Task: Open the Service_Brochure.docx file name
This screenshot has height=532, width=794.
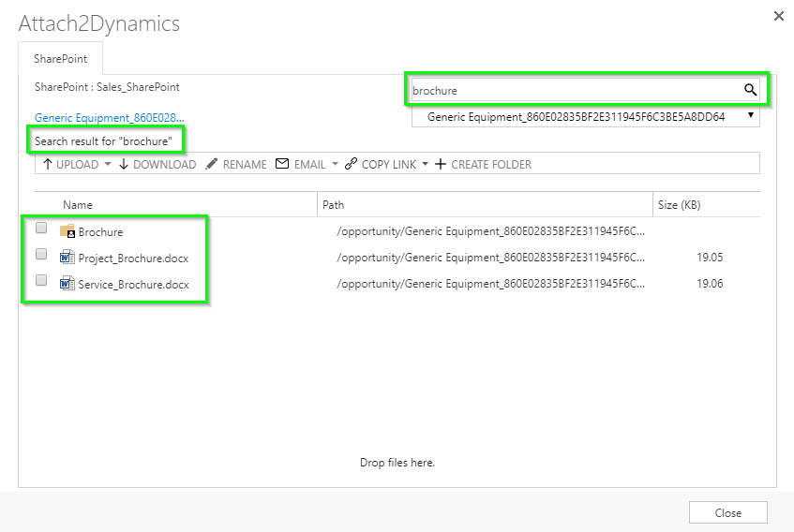Action: point(134,285)
